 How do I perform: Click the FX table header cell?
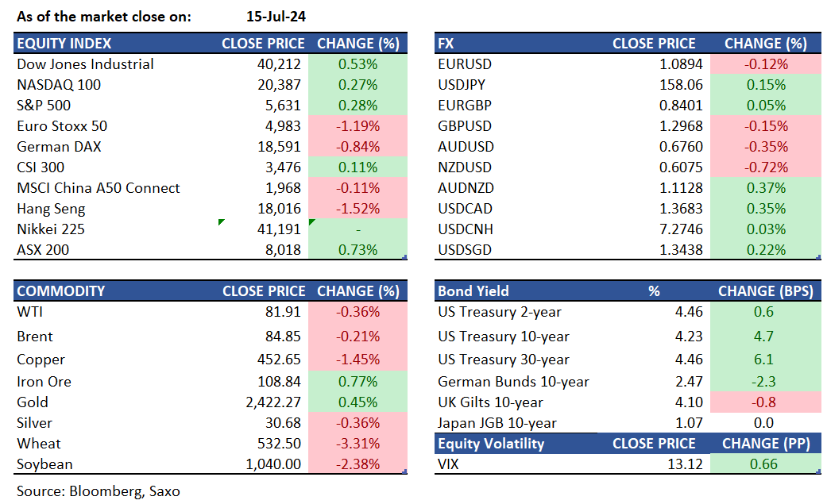click(447, 44)
